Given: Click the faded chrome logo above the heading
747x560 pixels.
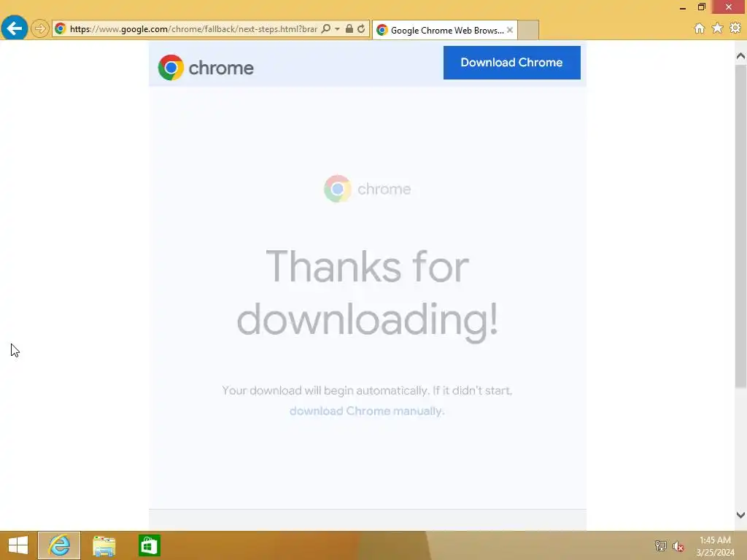Looking at the screenshot, I should 367,189.
